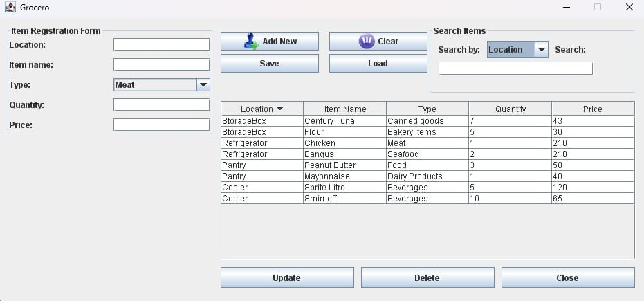This screenshot has width=644, height=301.
Task: Click the Load button
Action: pyautogui.click(x=378, y=63)
